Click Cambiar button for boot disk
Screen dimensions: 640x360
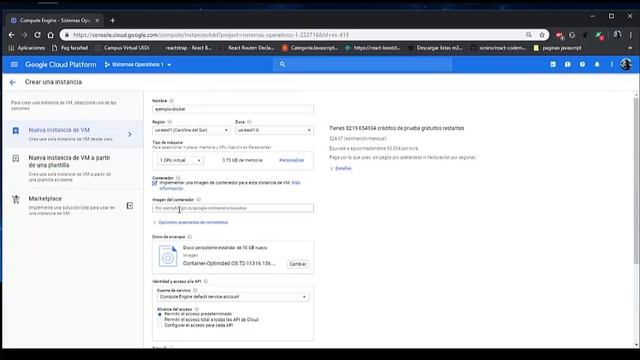298,264
